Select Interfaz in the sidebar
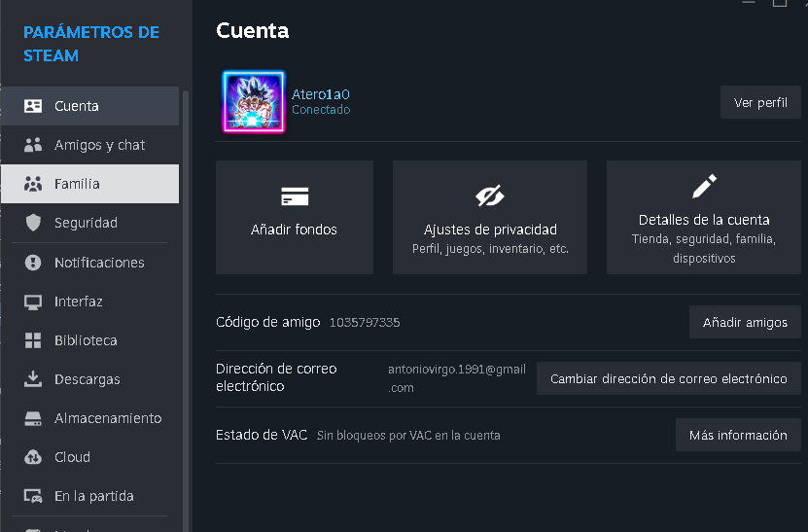The image size is (808, 532). (90, 301)
